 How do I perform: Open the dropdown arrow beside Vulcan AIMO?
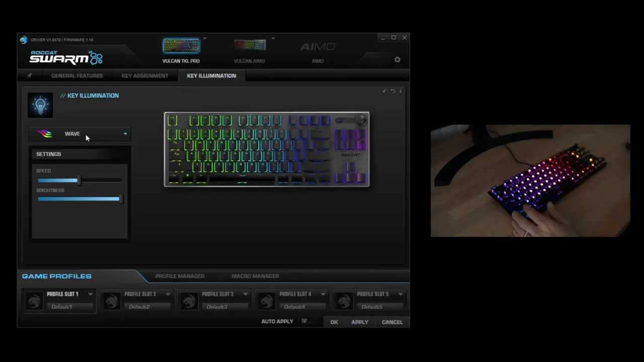pos(273,38)
